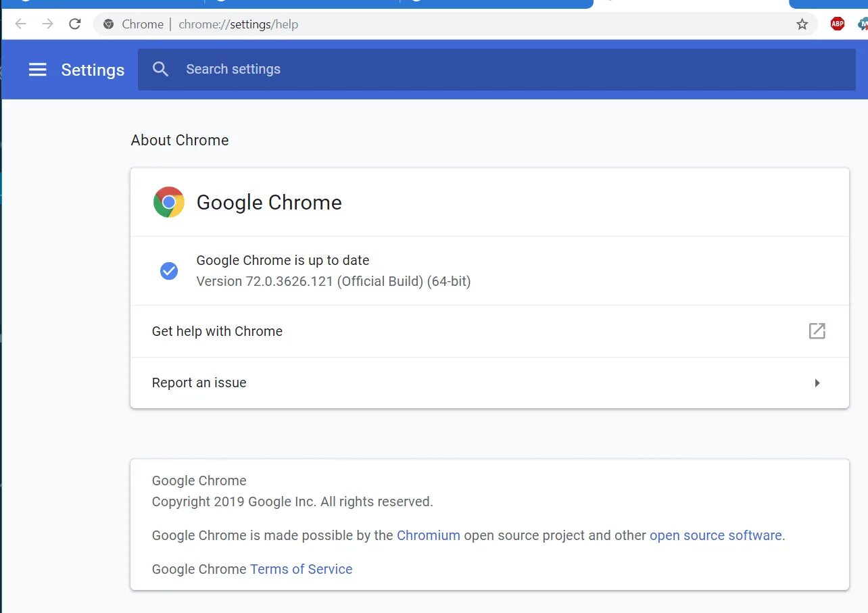
Task: Click the search magnifier icon
Action: (160, 69)
